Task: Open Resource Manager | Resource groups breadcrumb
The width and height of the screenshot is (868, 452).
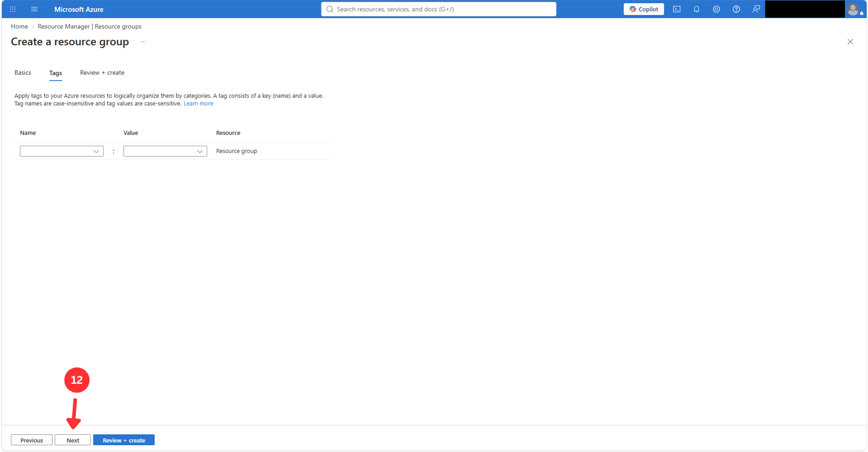Action: (90, 27)
